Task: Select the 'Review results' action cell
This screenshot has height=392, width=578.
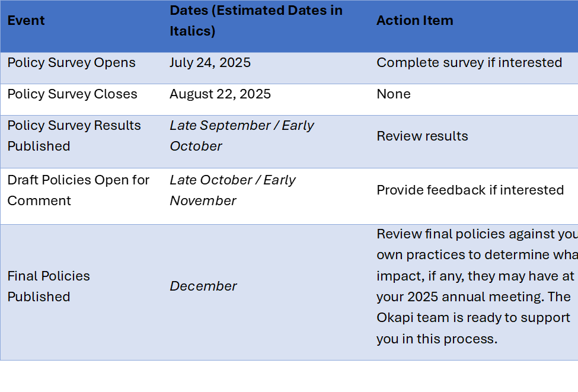Action: [422, 136]
